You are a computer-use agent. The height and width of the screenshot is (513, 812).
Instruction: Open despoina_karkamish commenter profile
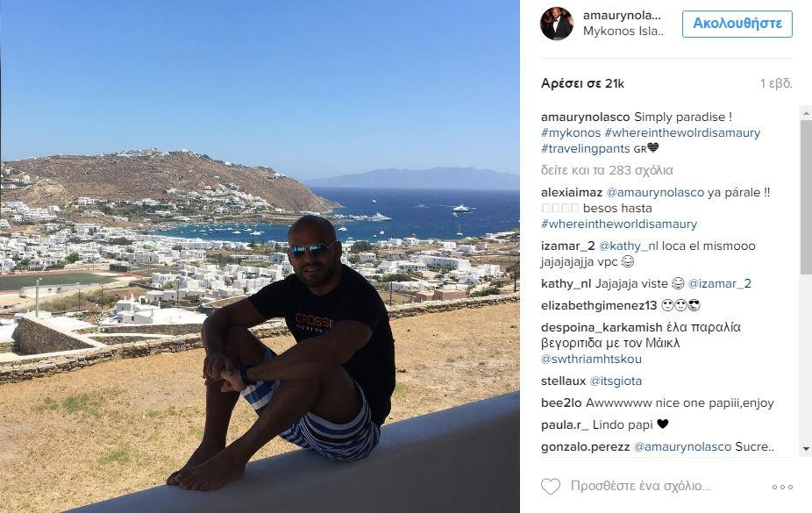[602, 328]
